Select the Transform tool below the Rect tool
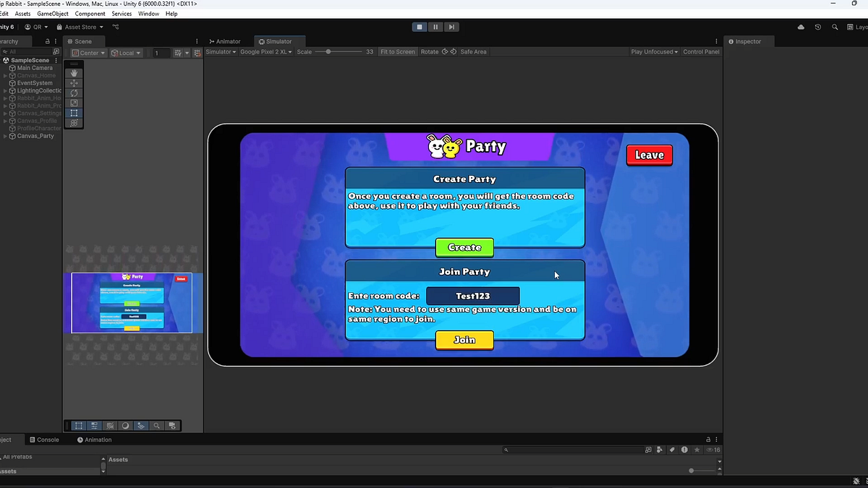 [x=74, y=123]
